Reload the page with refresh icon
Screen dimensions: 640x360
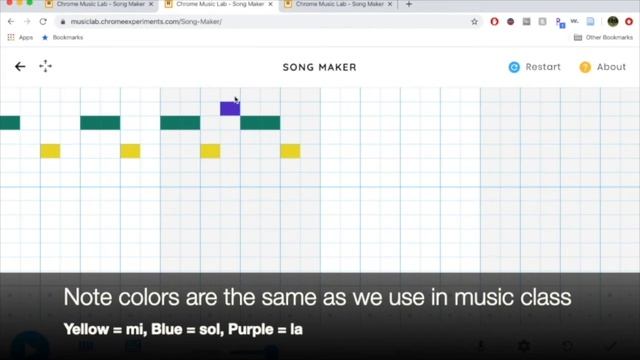[x=43, y=22]
